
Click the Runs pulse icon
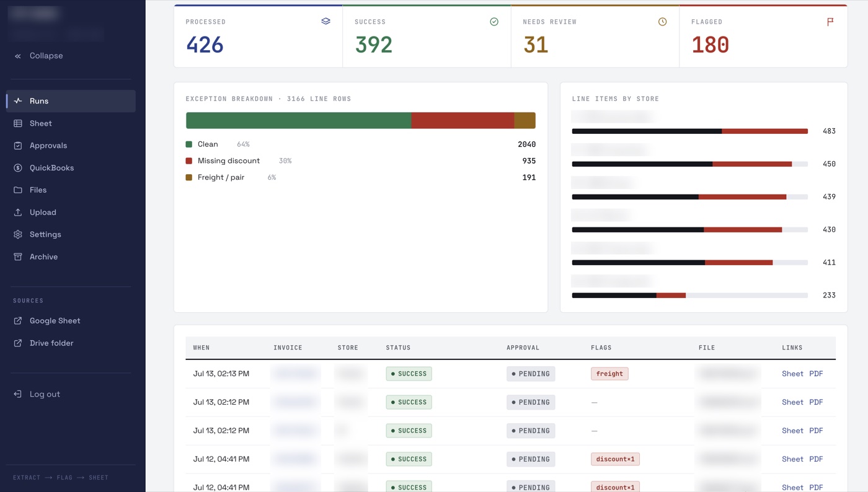[x=18, y=101]
